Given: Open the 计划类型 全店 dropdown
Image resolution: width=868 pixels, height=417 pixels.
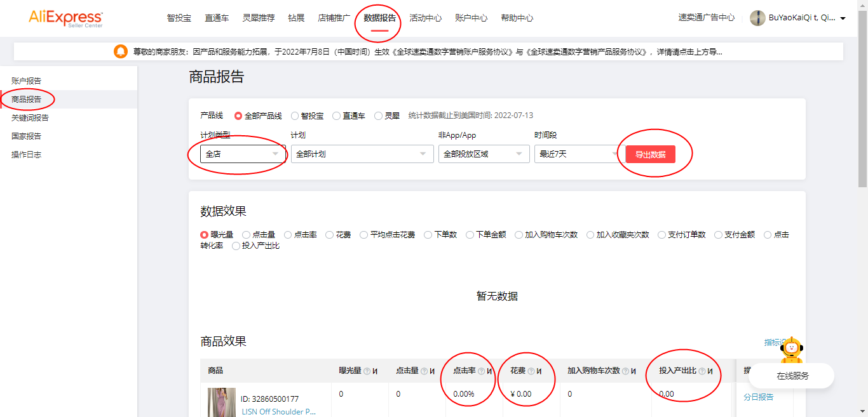Looking at the screenshot, I should [242, 154].
